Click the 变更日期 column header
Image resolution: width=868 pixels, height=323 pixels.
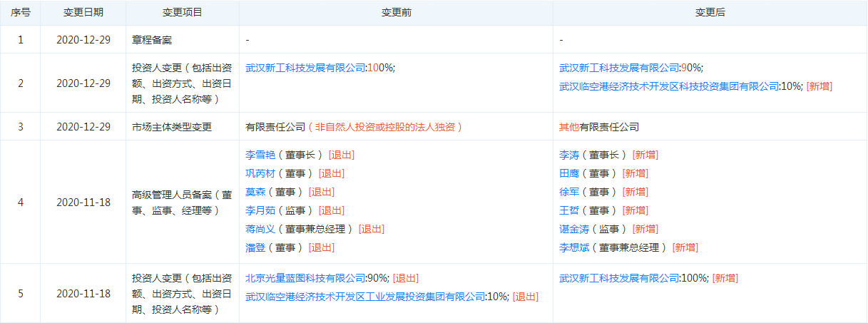coord(83,13)
